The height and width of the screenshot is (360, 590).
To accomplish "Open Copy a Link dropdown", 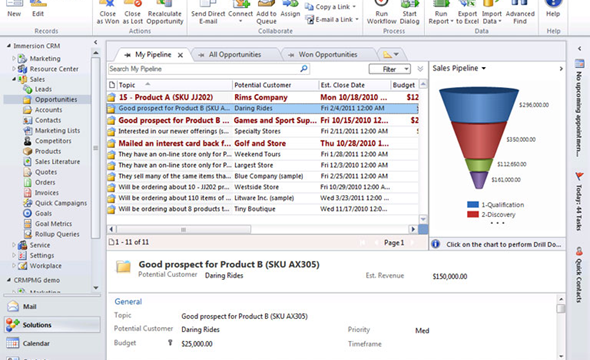I will [331, 7].
